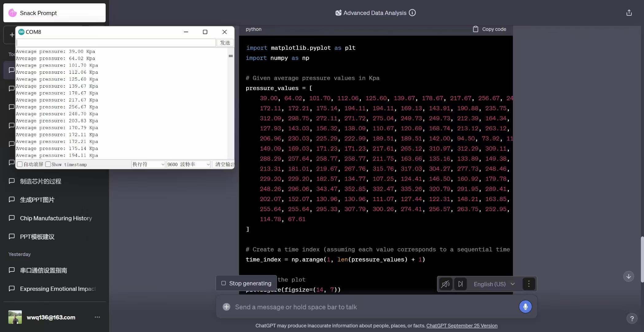Enable Show timestamp checkbox in COM8
Screen dimensions: 644x332
pos(48,164)
